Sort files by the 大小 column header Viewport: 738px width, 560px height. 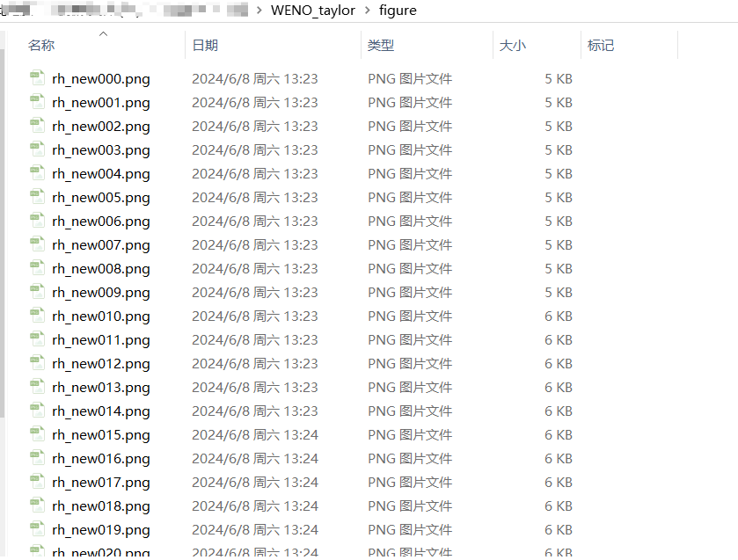(513, 45)
